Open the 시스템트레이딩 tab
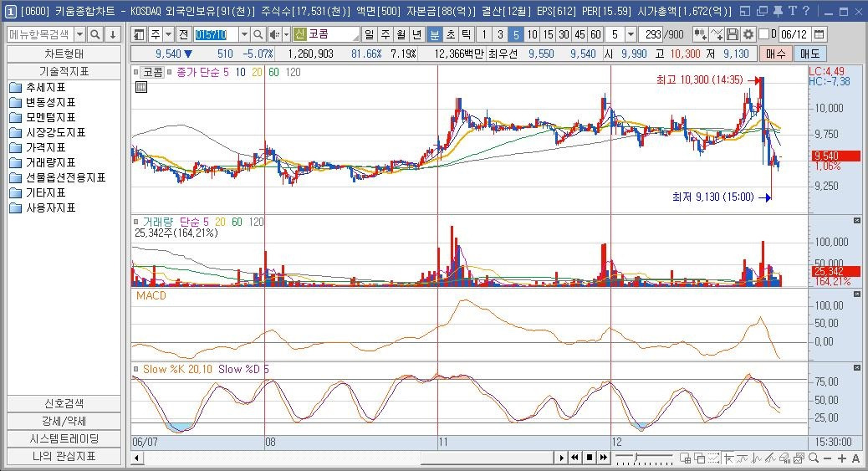 (x=64, y=439)
